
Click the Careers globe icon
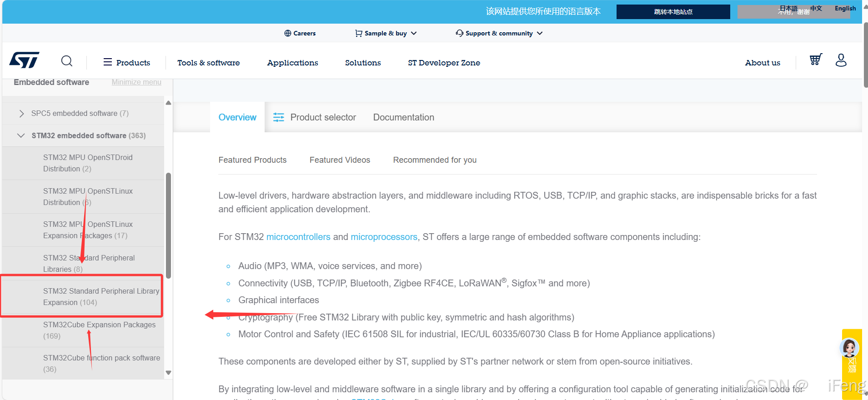[288, 33]
